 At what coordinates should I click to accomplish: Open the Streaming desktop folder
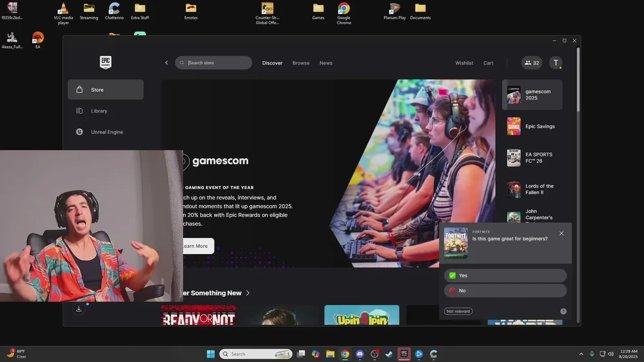point(89,12)
